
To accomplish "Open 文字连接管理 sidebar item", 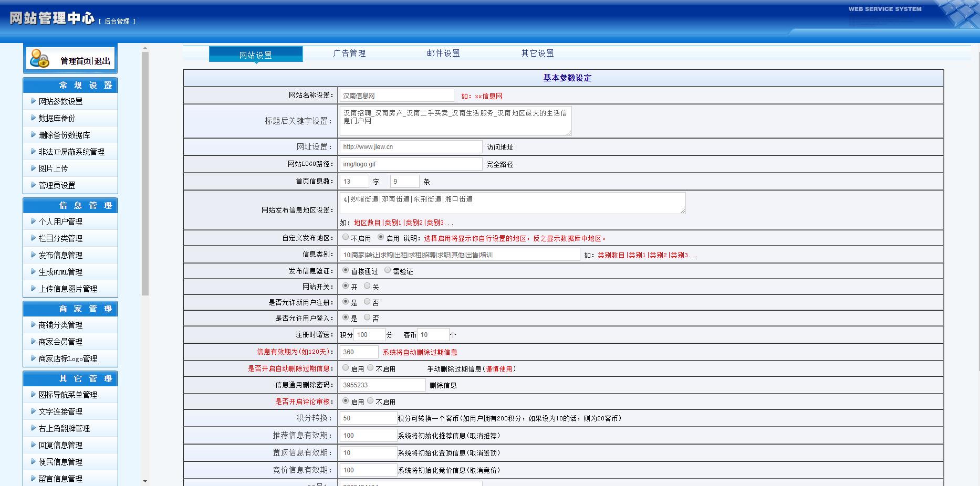I will [60, 411].
